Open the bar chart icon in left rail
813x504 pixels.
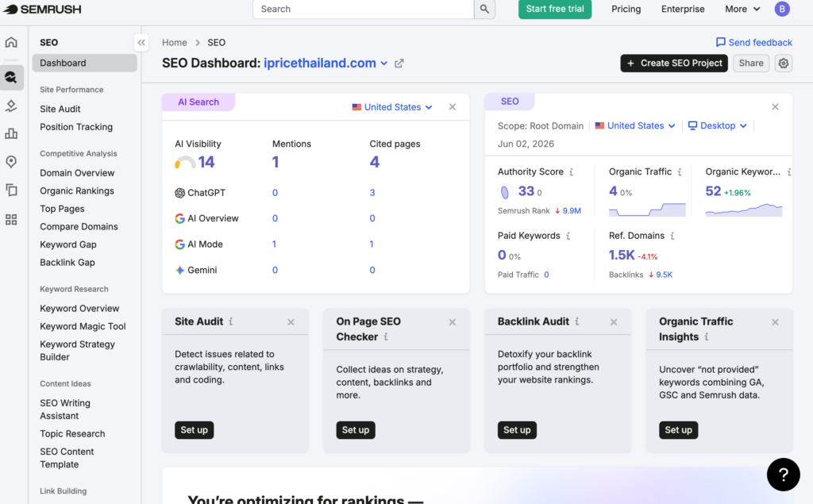click(x=11, y=133)
